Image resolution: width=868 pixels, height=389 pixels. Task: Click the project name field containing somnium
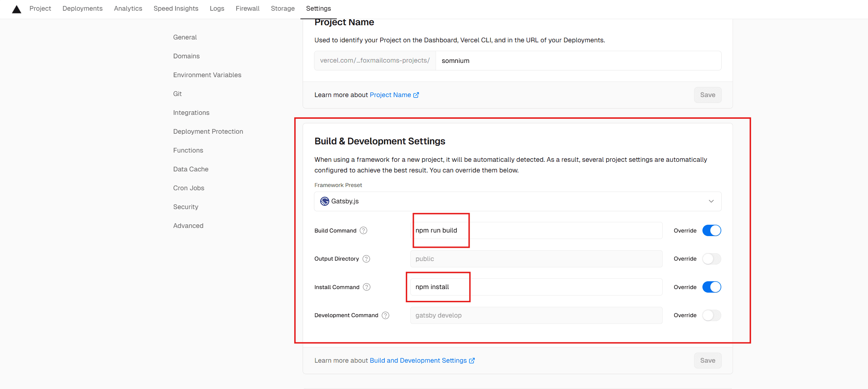tap(578, 61)
